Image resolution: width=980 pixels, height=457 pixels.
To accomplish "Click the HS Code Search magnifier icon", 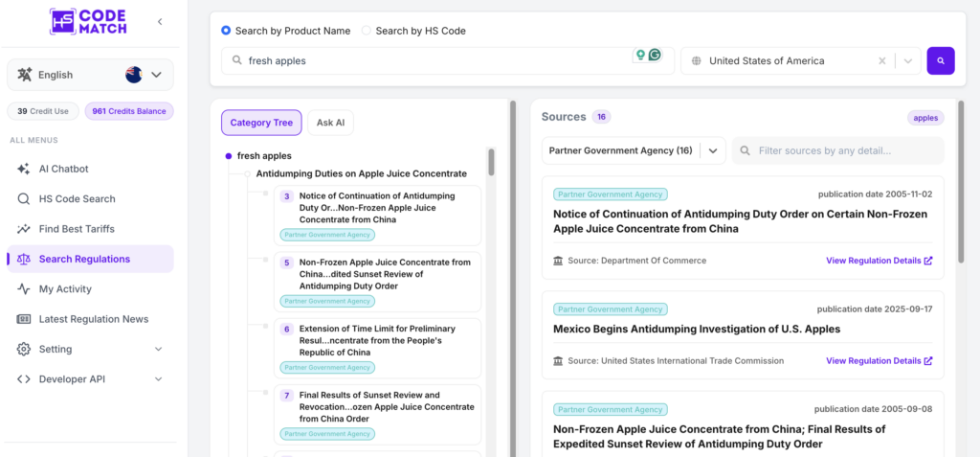I will [x=23, y=199].
